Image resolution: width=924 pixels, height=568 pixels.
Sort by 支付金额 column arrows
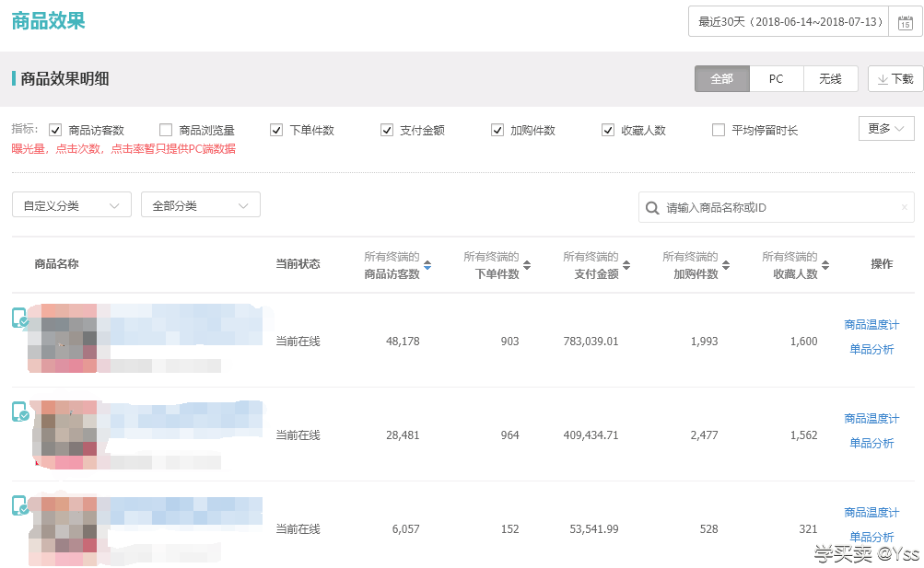(x=626, y=265)
